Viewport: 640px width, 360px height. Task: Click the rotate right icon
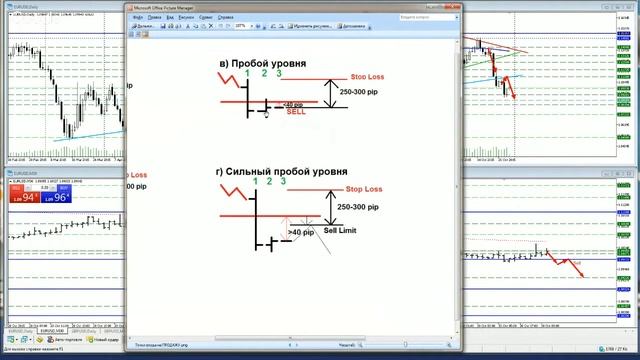281,26
